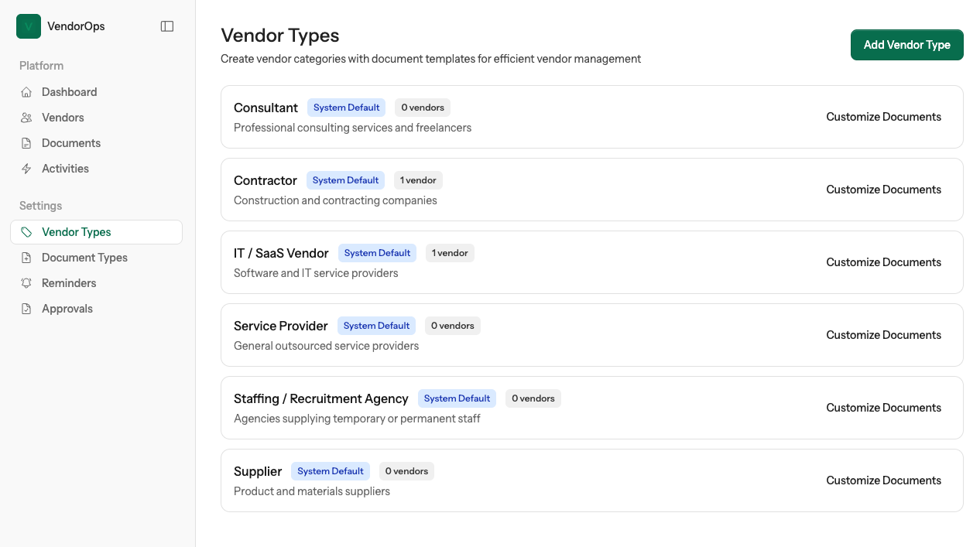Click the 1 vendor badge on IT / SaaS Vendor
Viewport: 980px width, 547px height.
click(x=450, y=252)
